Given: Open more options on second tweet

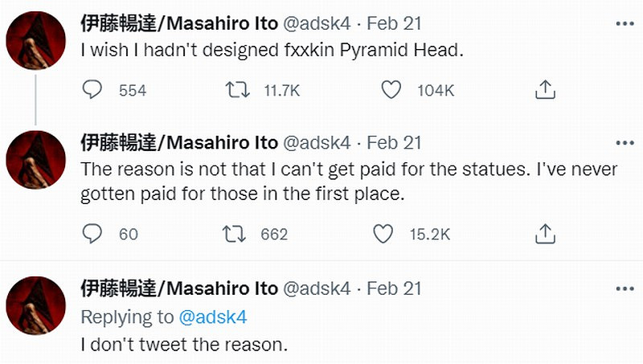Looking at the screenshot, I should coord(624,142).
